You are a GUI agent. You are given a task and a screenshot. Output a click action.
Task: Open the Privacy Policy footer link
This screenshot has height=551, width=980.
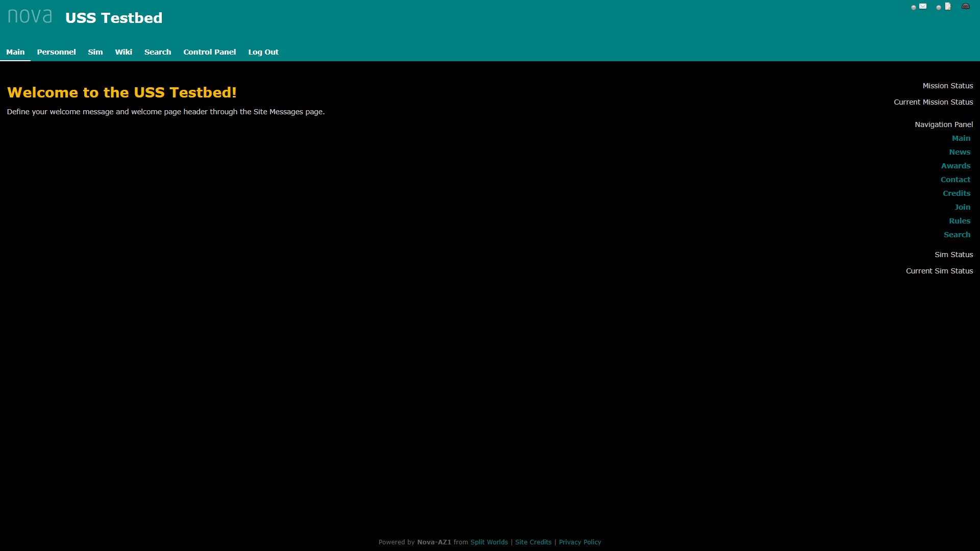tap(580, 542)
